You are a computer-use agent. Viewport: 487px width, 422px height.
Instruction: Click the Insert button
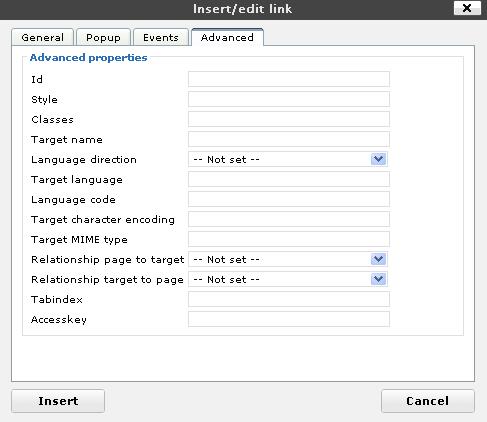coord(58,401)
